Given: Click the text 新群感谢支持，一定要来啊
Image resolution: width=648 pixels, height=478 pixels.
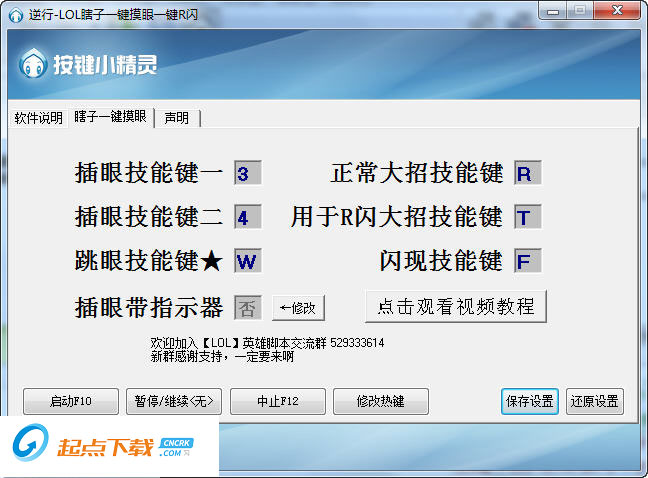Looking at the screenshot, I should [x=222, y=356].
